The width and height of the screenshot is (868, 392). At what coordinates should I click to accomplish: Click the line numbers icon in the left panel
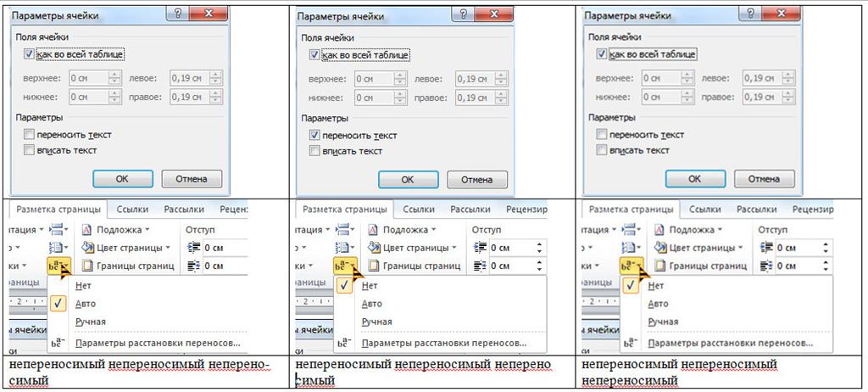[59, 248]
